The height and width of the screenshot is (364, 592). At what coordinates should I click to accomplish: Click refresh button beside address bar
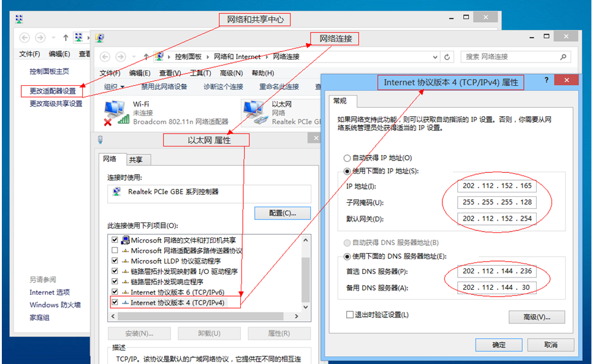pyautogui.click(x=448, y=57)
